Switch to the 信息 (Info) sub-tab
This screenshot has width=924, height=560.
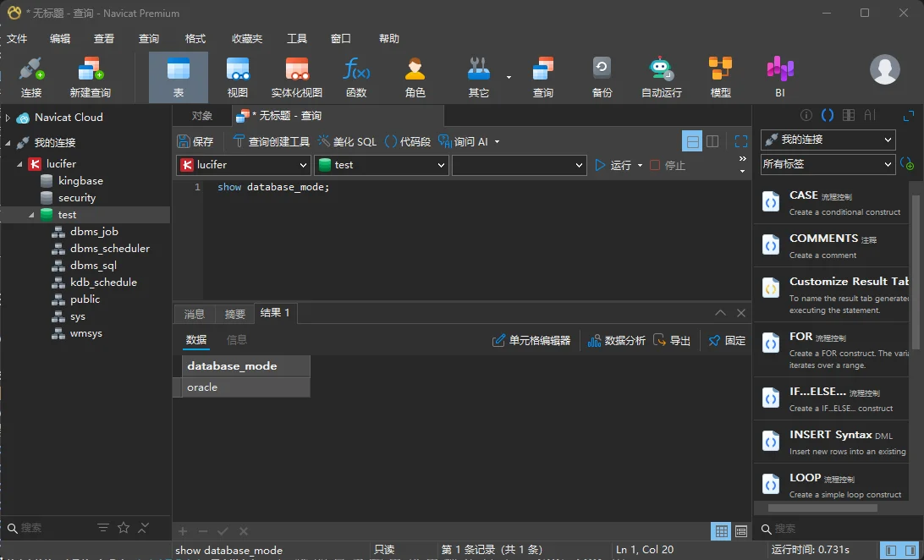coord(236,340)
